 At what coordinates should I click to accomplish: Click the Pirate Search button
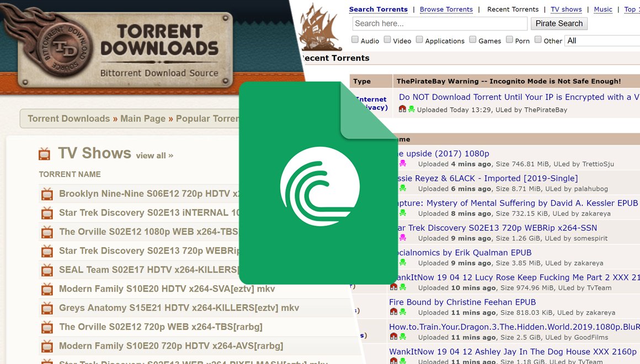pyautogui.click(x=559, y=24)
